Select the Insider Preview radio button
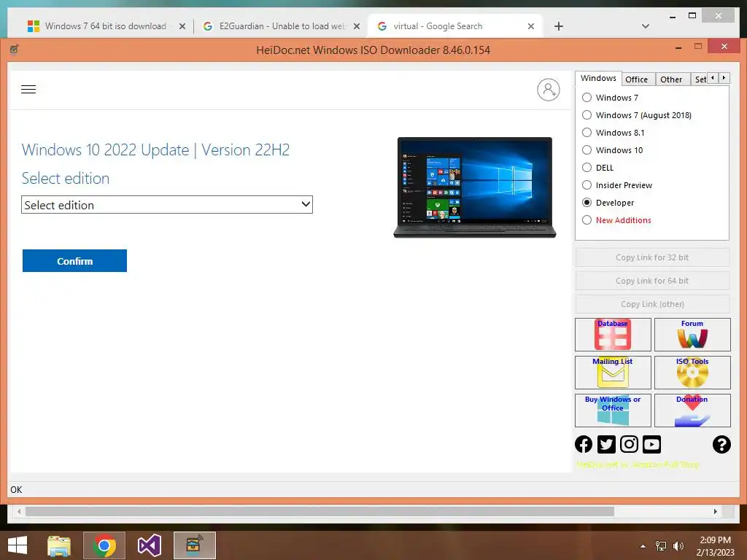Image resolution: width=747 pixels, height=560 pixels. [x=587, y=184]
